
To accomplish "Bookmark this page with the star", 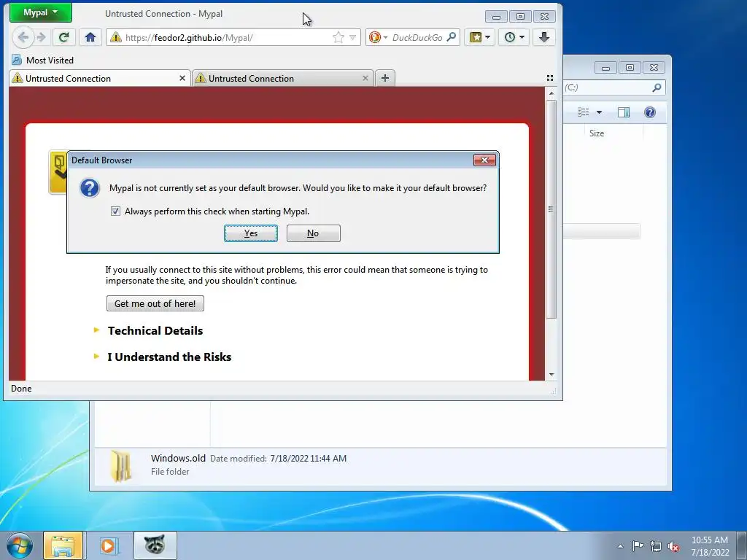I will (x=338, y=37).
